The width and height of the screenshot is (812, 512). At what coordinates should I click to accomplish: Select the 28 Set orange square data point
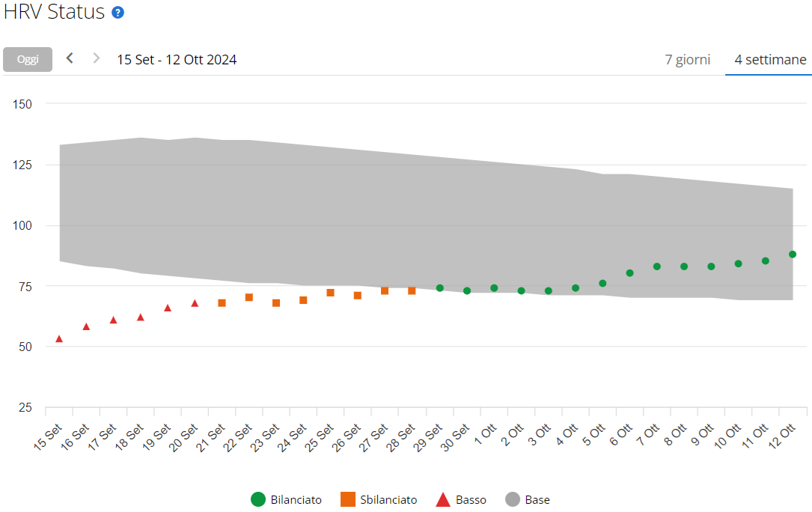click(x=412, y=290)
